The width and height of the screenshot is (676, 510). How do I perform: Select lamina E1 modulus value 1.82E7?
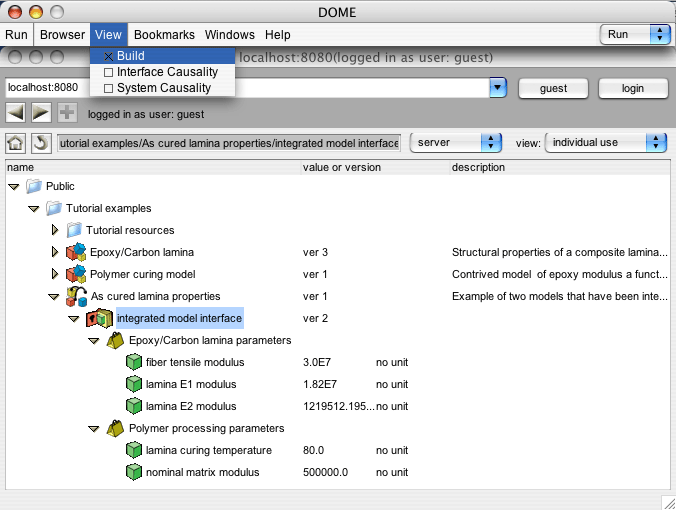click(320, 384)
